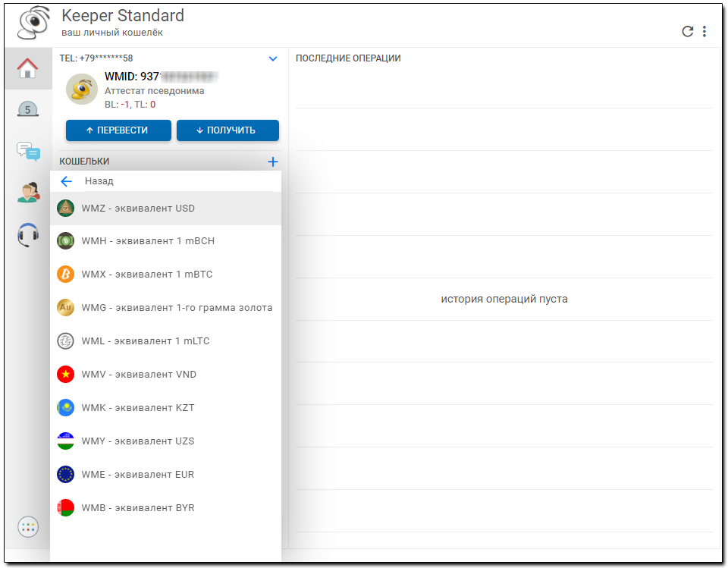Click the WMID number text
The height and width of the screenshot is (568, 728).
click(161, 77)
